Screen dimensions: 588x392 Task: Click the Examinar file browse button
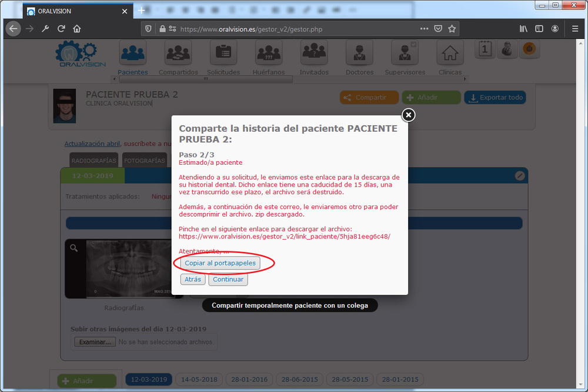tap(95, 342)
